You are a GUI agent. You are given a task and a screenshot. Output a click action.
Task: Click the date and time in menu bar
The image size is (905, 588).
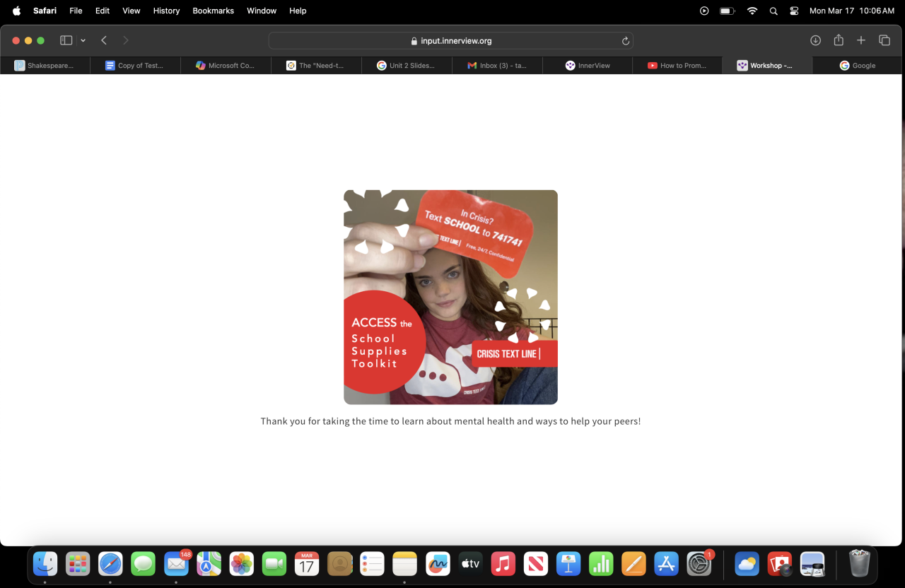852,11
